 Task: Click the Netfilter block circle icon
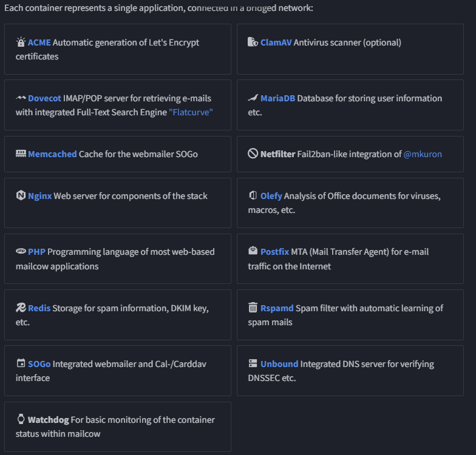pyautogui.click(x=253, y=153)
